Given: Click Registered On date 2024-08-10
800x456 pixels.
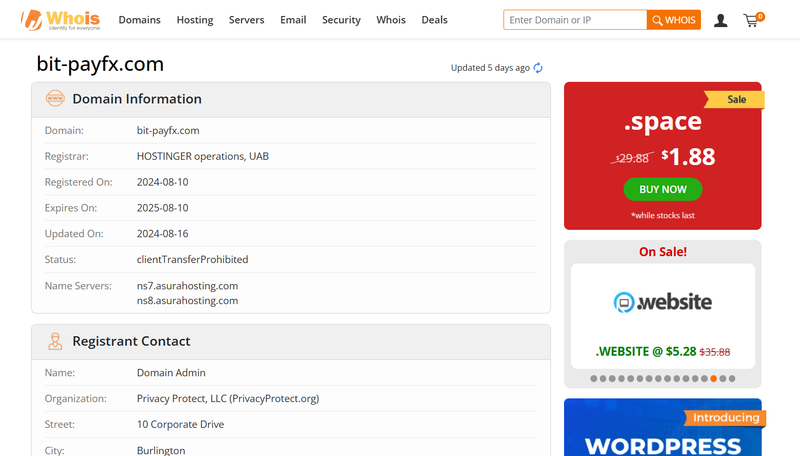Looking at the screenshot, I should [162, 182].
